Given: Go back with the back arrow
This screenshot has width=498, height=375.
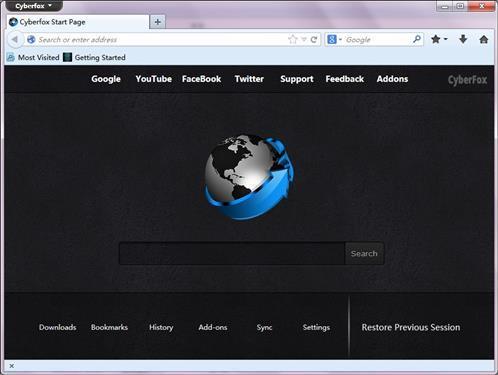Looking at the screenshot, I should coord(15,40).
